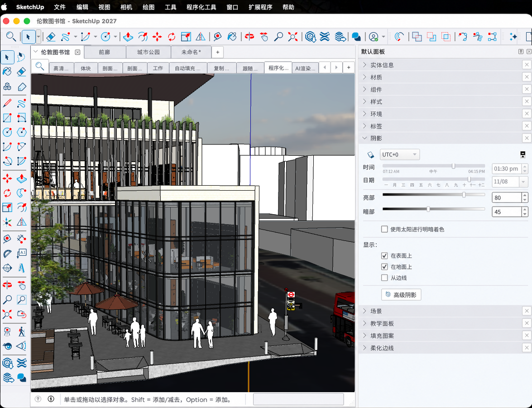Screen dimensions: 532x408
Task: Choose the Rotate tool in top toolbar
Action: (x=172, y=36)
